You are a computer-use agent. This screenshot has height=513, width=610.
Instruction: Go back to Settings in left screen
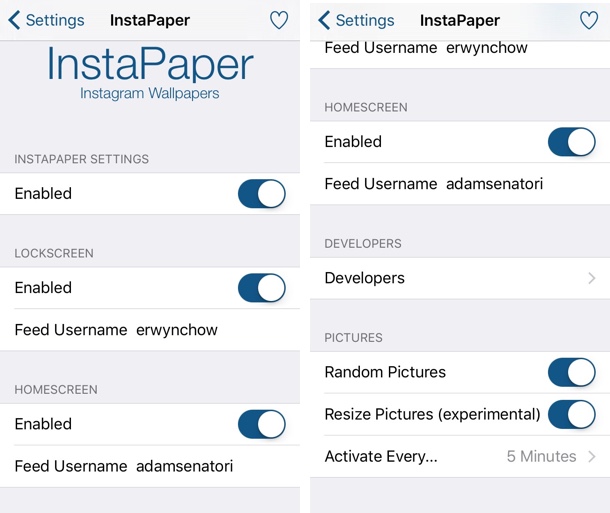coord(46,20)
